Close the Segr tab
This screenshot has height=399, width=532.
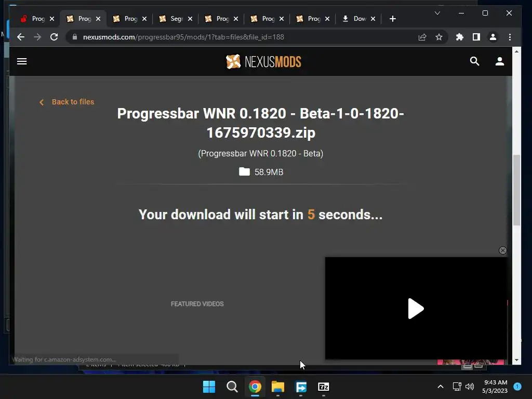click(x=190, y=19)
